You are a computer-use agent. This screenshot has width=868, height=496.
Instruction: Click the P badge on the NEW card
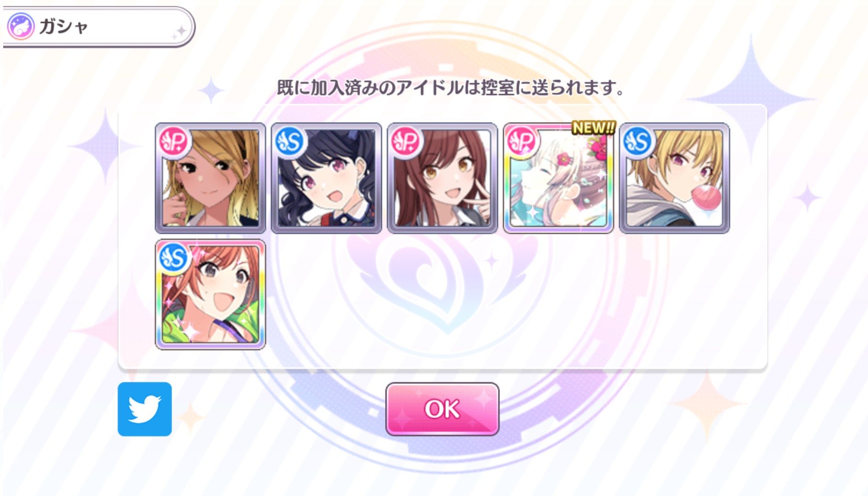coord(522,141)
